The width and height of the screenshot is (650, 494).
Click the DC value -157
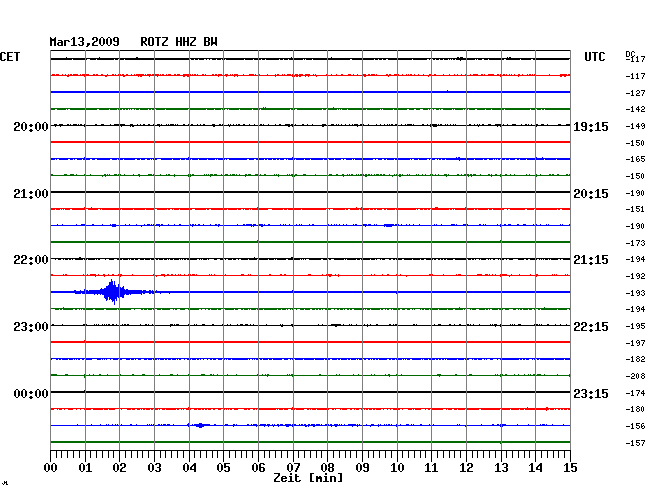coord(635,443)
